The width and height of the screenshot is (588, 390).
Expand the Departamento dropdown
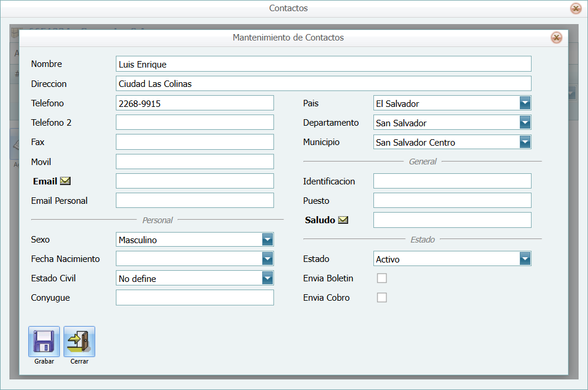click(x=525, y=123)
